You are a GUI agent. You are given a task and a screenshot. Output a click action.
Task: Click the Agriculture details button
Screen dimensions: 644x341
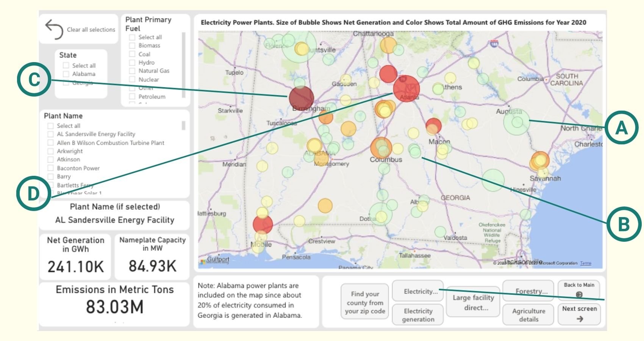[528, 315]
